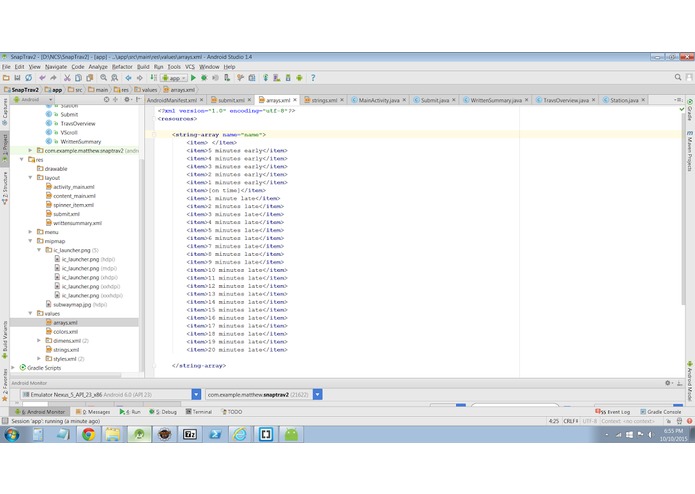This screenshot has width=695, height=494.
Task: Collapse the mipmap folder
Action: pos(30,241)
